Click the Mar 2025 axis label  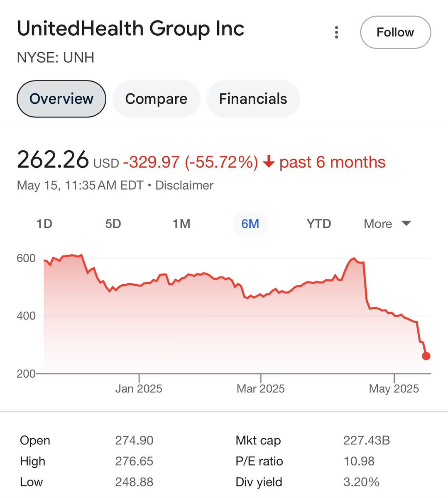(x=261, y=388)
